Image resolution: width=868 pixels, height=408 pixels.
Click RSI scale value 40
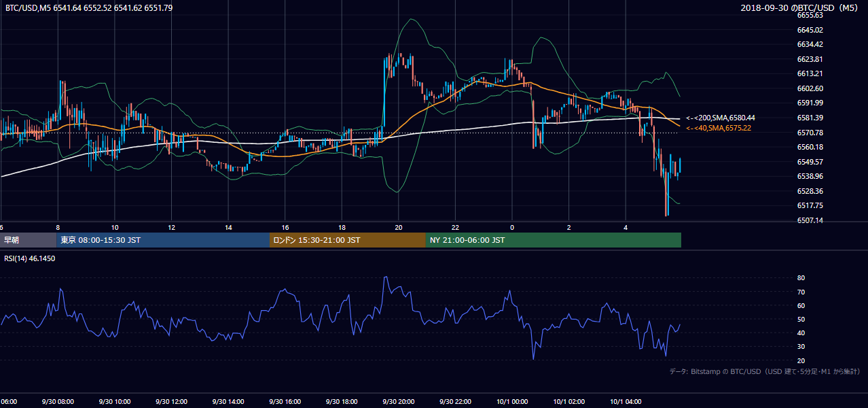pyautogui.click(x=801, y=333)
